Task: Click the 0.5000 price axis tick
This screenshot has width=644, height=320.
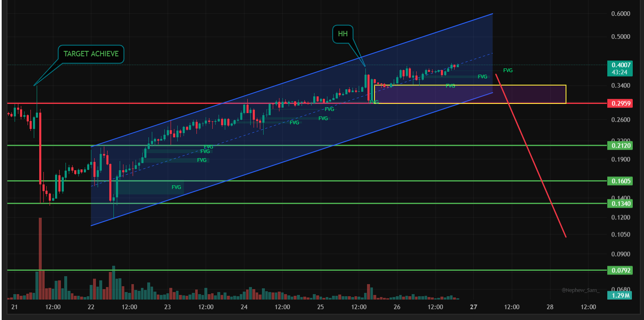Action: [620, 37]
